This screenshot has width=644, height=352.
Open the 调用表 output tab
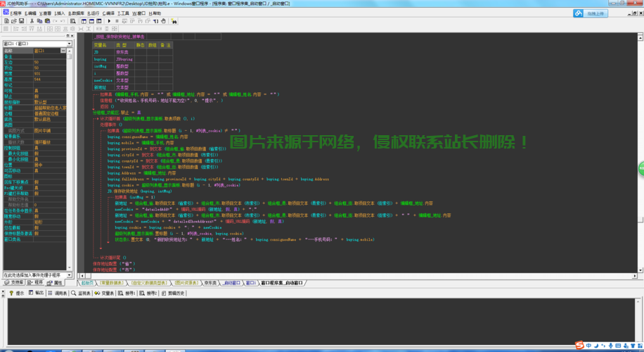(58, 293)
